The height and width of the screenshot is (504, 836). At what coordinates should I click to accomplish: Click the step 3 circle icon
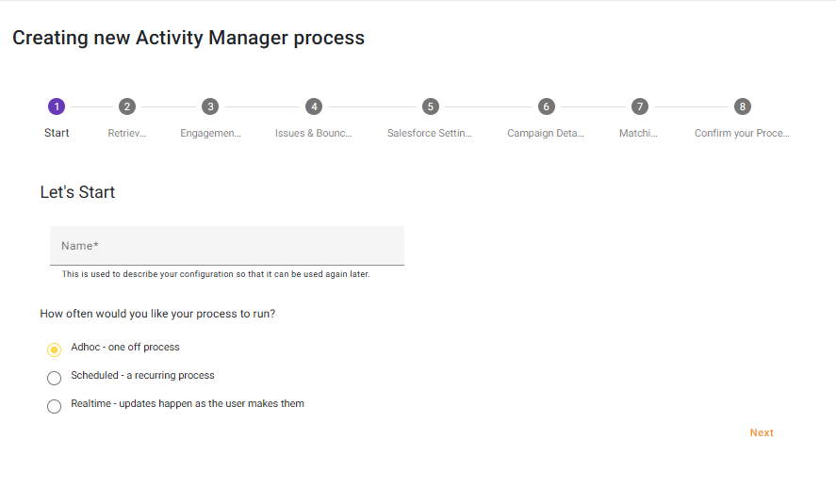(210, 106)
